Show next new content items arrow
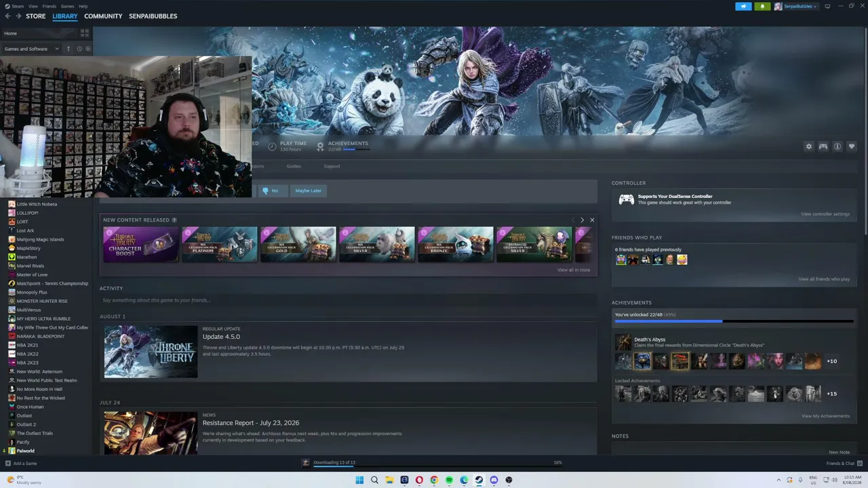Screen dimensions: 868x488 point(582,220)
